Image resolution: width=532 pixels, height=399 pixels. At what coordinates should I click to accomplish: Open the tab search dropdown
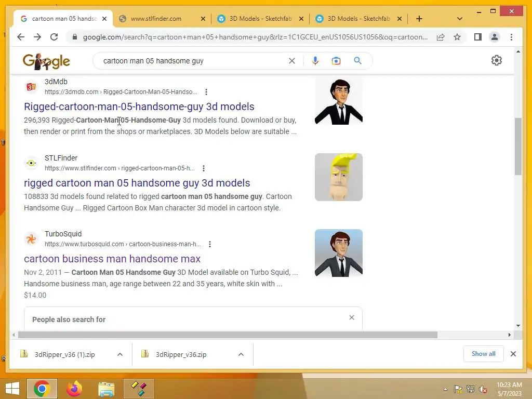tap(460, 19)
